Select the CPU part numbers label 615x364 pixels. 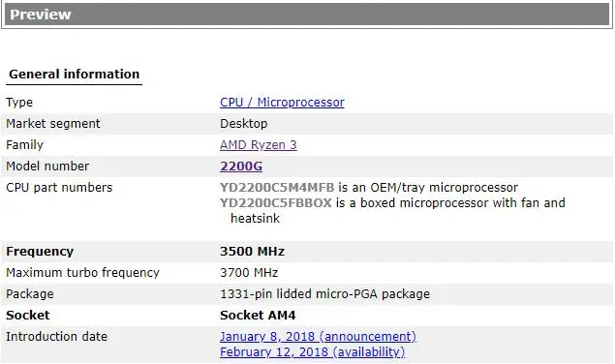59,188
